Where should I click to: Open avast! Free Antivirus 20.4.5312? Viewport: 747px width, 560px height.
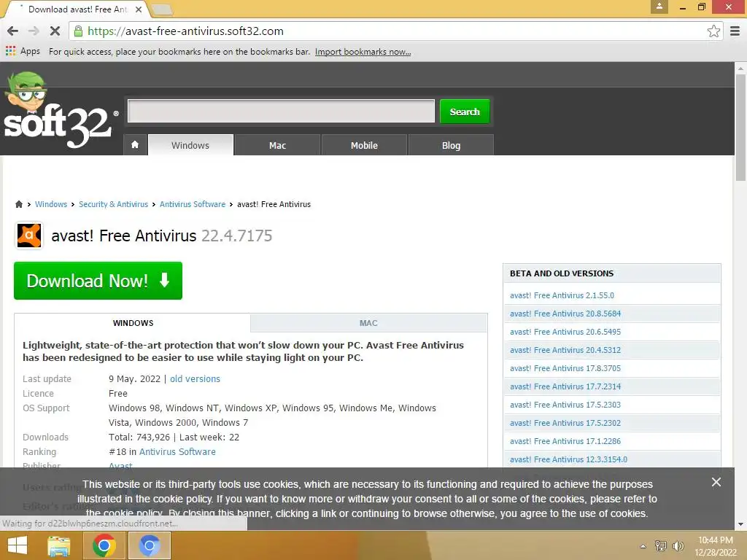point(565,350)
